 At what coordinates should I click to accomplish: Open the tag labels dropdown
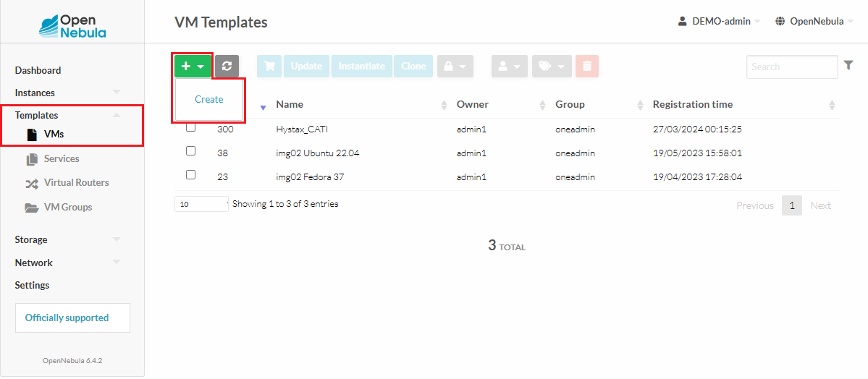tap(552, 66)
